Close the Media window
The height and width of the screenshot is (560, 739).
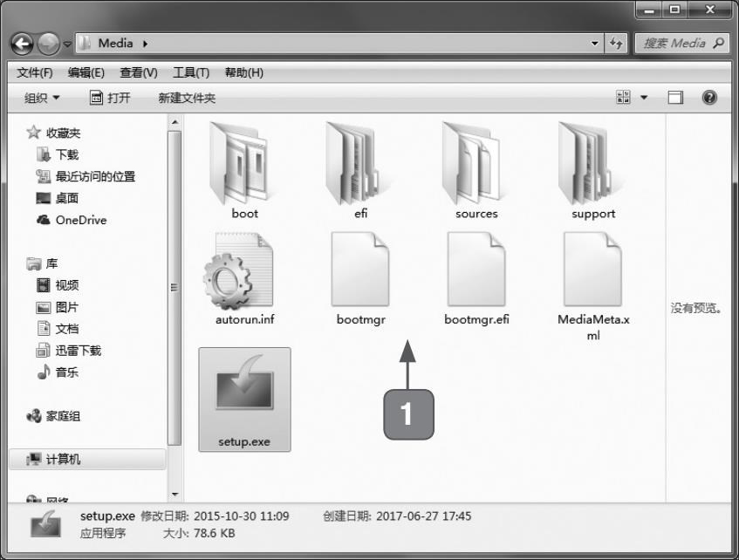tap(710, 10)
